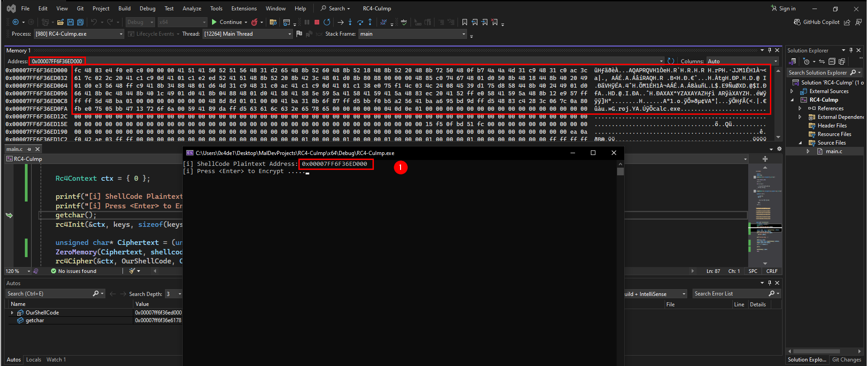Viewport: 868px width, 366px height.
Task: Toggle pin on the main.c tab
Action: pos(29,149)
